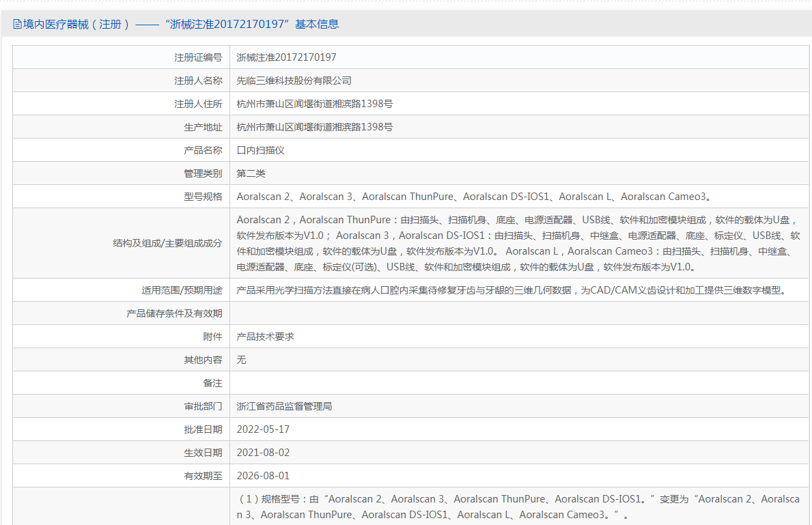The height and width of the screenshot is (525, 812).
Task: Click the 有效期至 label
Action: [203, 476]
